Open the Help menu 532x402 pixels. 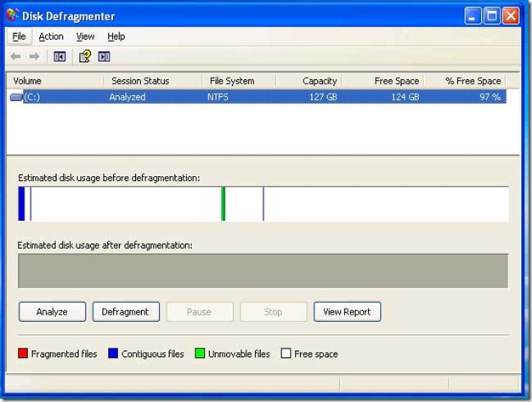coord(116,37)
